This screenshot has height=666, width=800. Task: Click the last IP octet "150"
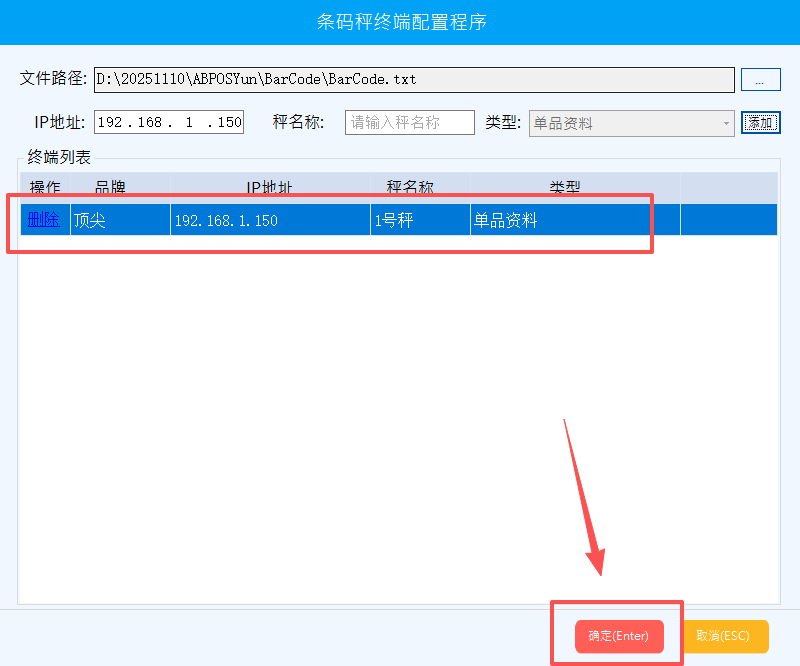tap(229, 122)
